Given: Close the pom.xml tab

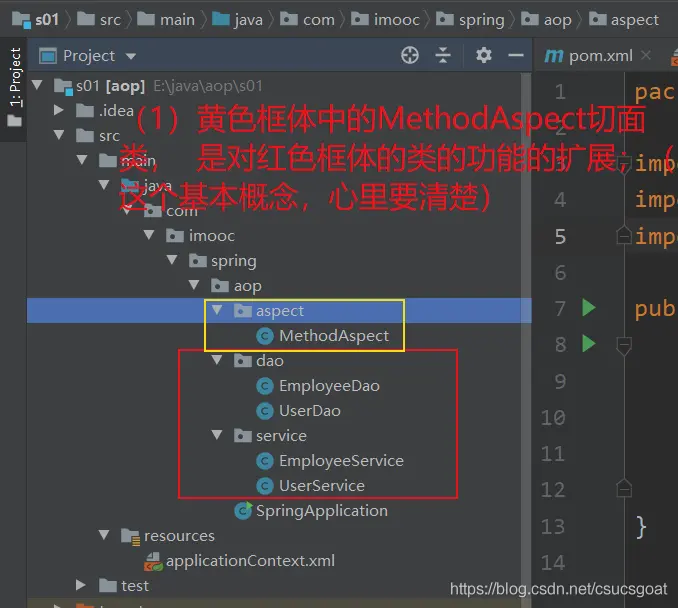Looking at the screenshot, I should pos(646,55).
